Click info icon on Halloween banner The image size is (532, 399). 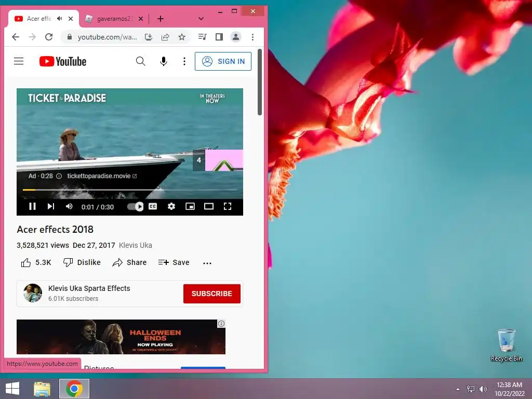(221, 324)
